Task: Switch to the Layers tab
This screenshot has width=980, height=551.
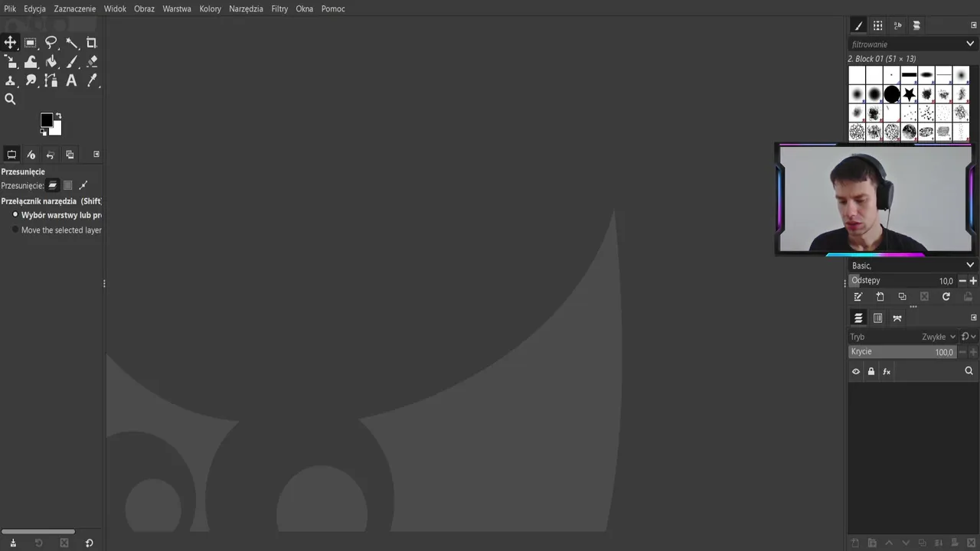Action: 858,318
